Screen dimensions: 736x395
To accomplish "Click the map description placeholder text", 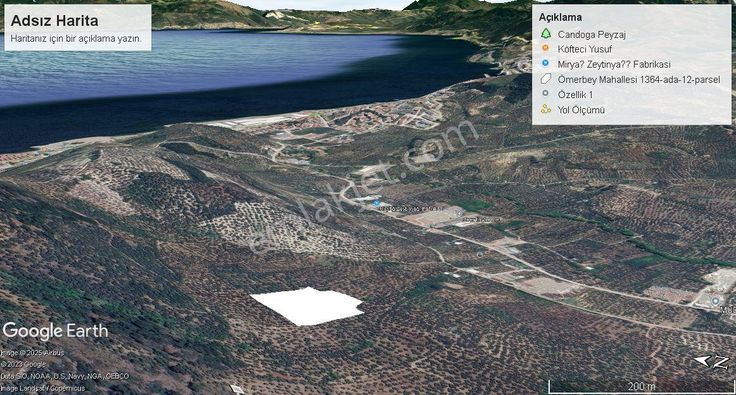I will point(76,38).
